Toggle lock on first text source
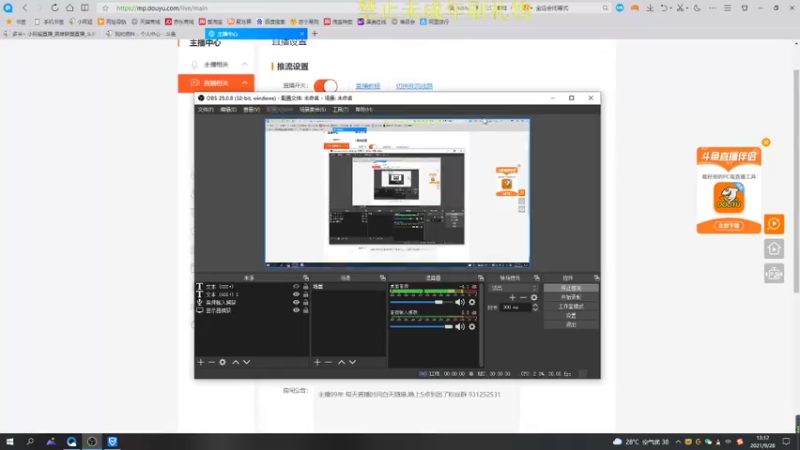 (x=306, y=287)
